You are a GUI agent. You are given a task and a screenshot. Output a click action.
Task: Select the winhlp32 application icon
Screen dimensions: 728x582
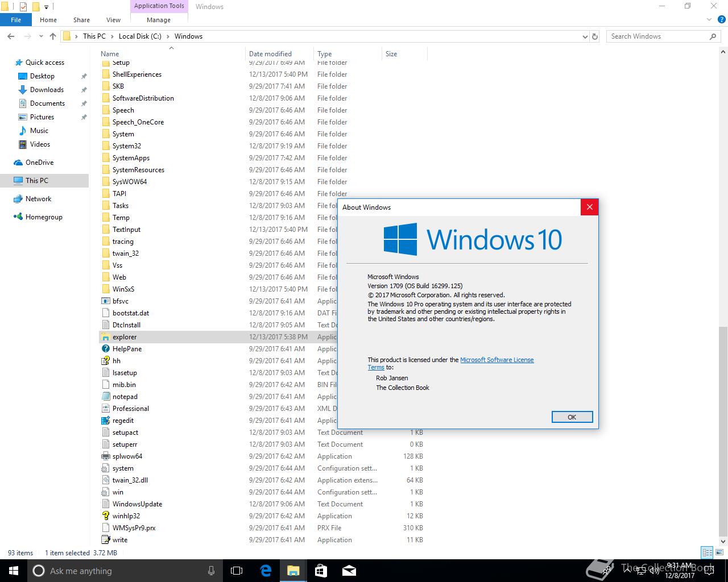[105, 516]
